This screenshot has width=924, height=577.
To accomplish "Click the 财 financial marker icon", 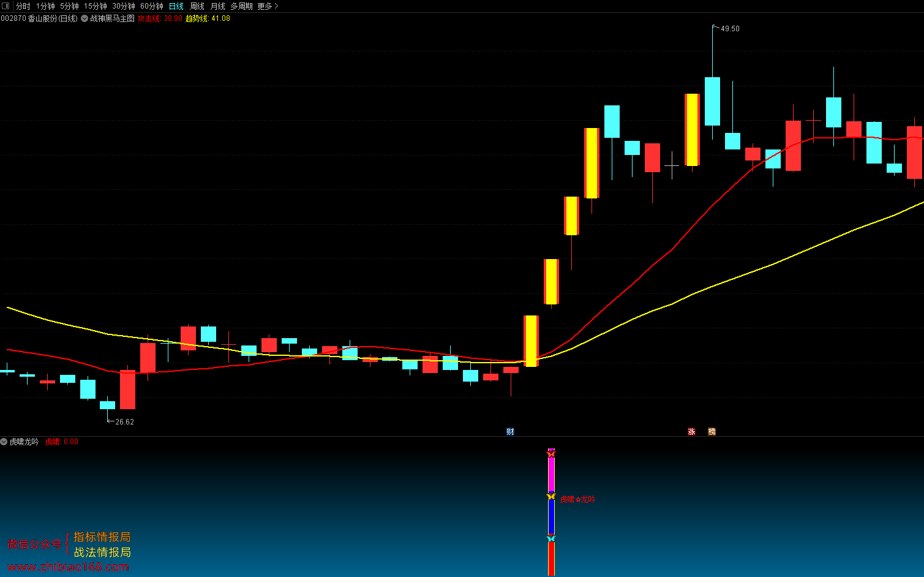I will click(x=510, y=432).
